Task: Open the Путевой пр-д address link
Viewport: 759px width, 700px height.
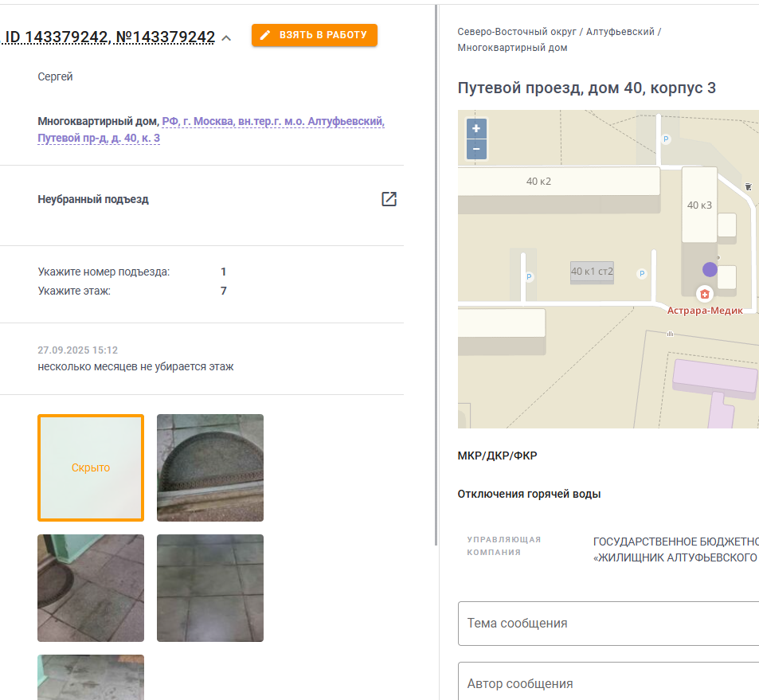Action: coord(211,129)
